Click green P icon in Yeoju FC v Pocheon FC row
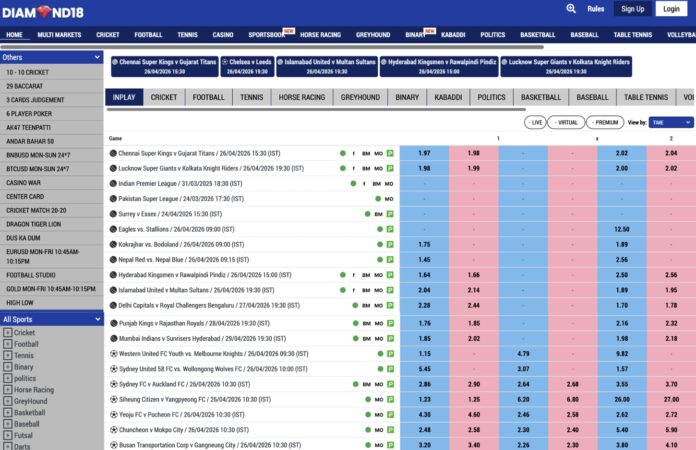Viewport: 696px width, 450px height. click(x=391, y=414)
